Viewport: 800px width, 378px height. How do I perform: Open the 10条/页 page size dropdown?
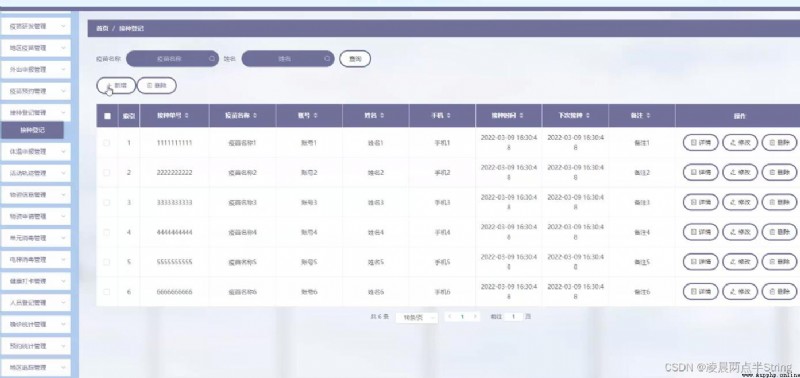[x=416, y=317]
